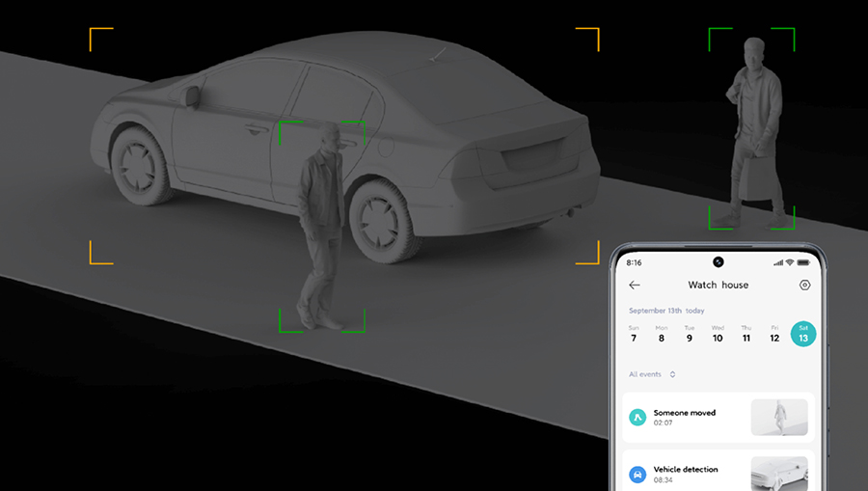Choose Thursday 11 date
The image size is (868, 491).
pyautogui.click(x=746, y=334)
